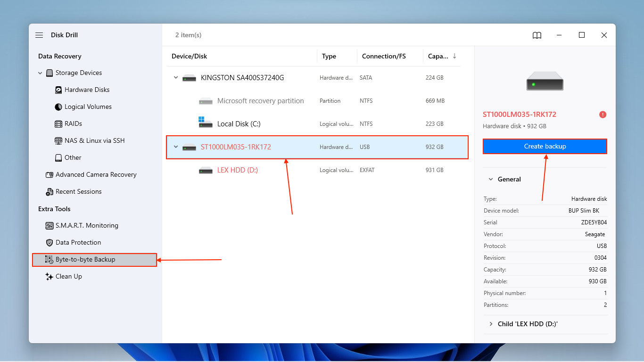Image resolution: width=644 pixels, height=362 pixels.
Task: Open the Clean Up tool
Action: point(68,276)
